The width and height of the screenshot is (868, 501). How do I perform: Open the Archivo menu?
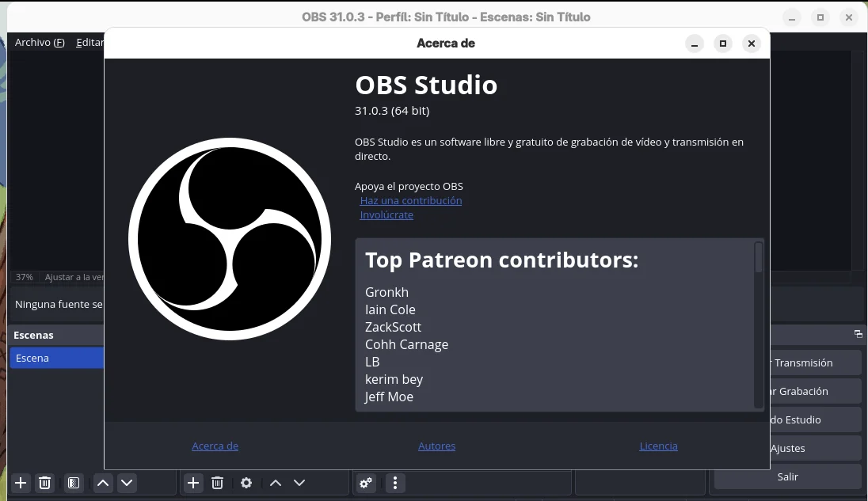click(x=40, y=42)
